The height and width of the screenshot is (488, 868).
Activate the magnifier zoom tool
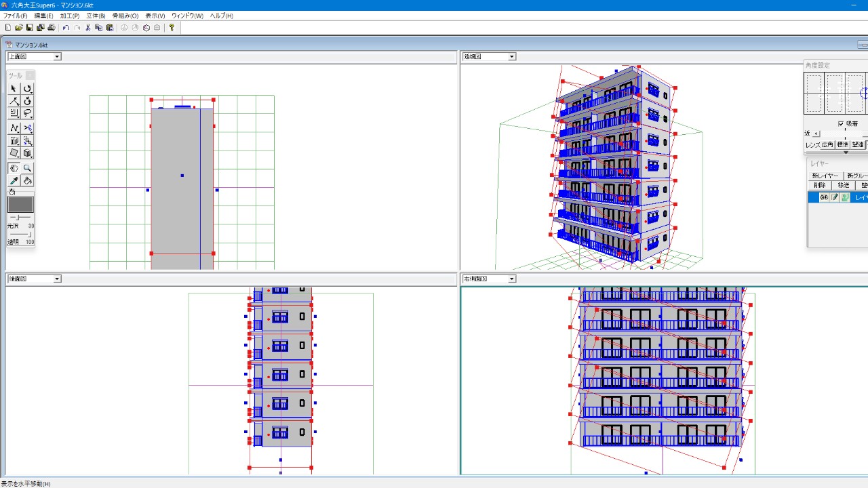(x=27, y=168)
